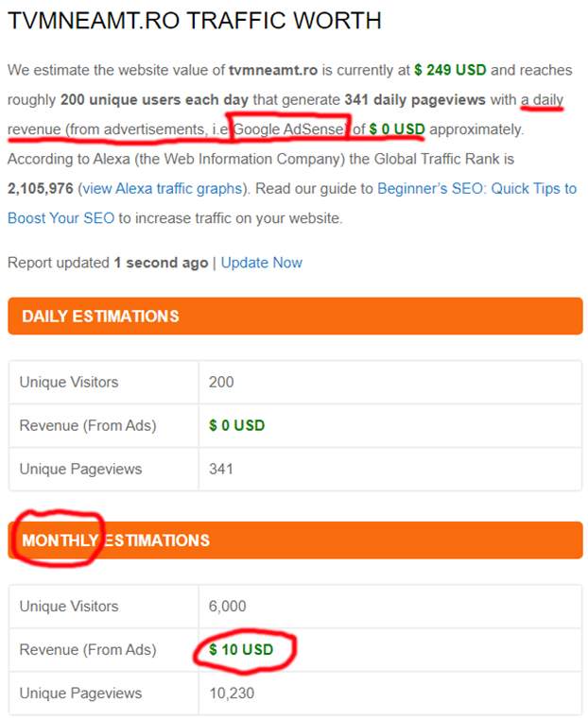The width and height of the screenshot is (588, 720).
Task: Select Unique Pageviews label in daily table
Action: 78,469
